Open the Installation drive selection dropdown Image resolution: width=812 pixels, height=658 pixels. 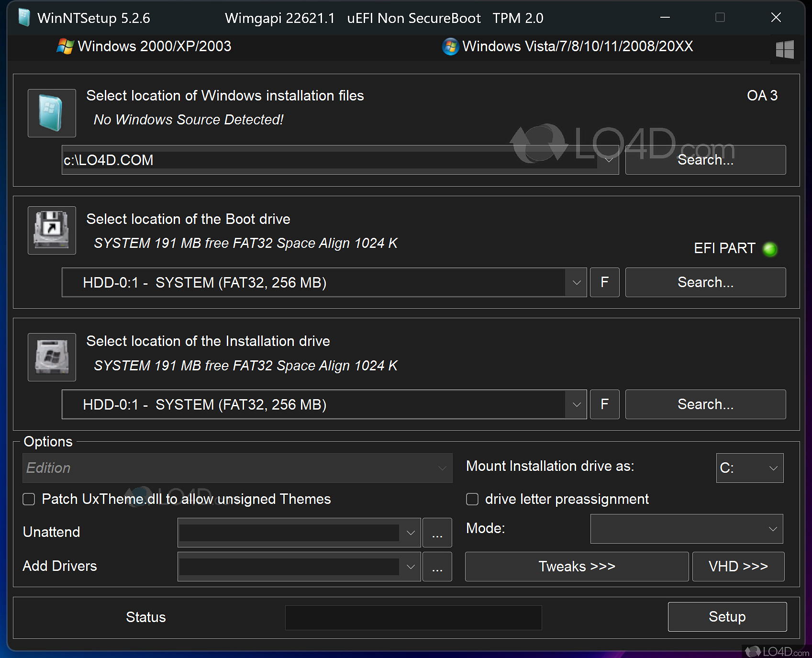[x=576, y=404]
